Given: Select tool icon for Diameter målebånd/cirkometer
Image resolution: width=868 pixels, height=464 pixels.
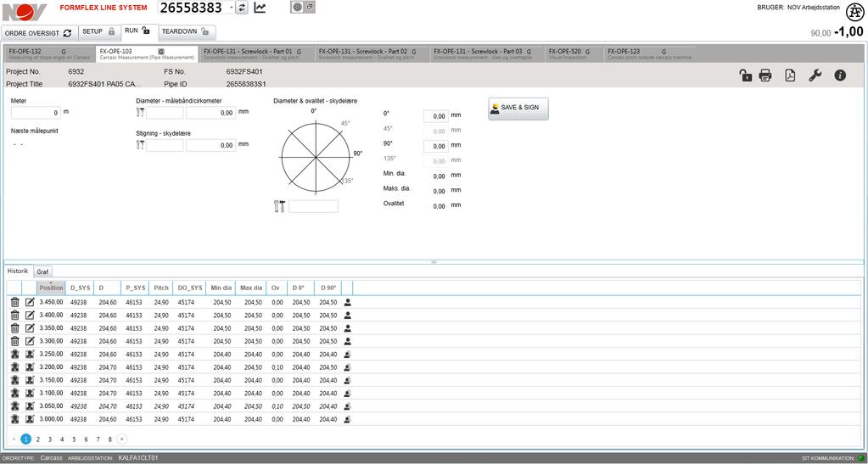Looking at the screenshot, I should point(141,113).
